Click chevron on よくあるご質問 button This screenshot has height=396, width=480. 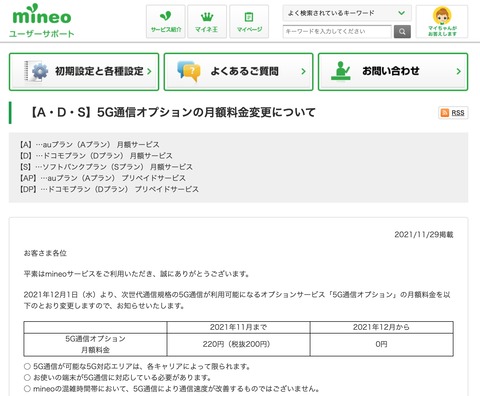[x=303, y=71]
